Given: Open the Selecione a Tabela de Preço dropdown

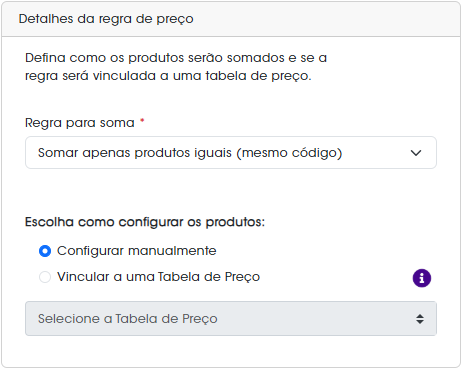Looking at the screenshot, I should pos(231,319).
